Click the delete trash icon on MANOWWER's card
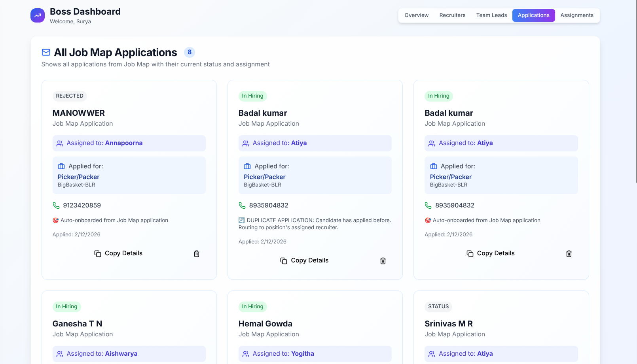The image size is (637, 364). (x=197, y=253)
